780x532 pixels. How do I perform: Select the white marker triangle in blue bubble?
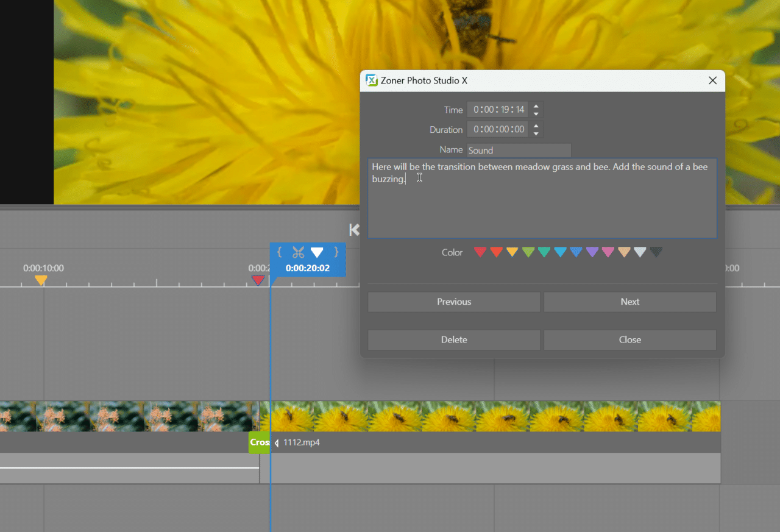coord(316,251)
